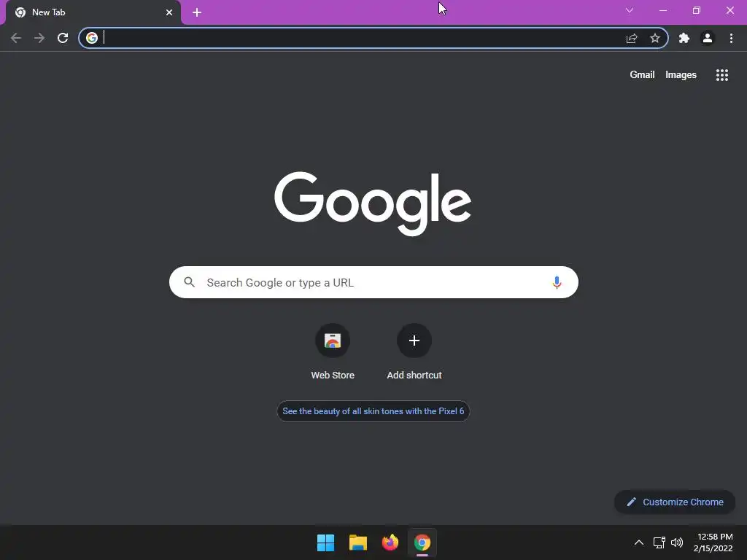Screen dimensions: 747x560
Task: Click the magnifier icon in the search box
Action: pos(189,282)
